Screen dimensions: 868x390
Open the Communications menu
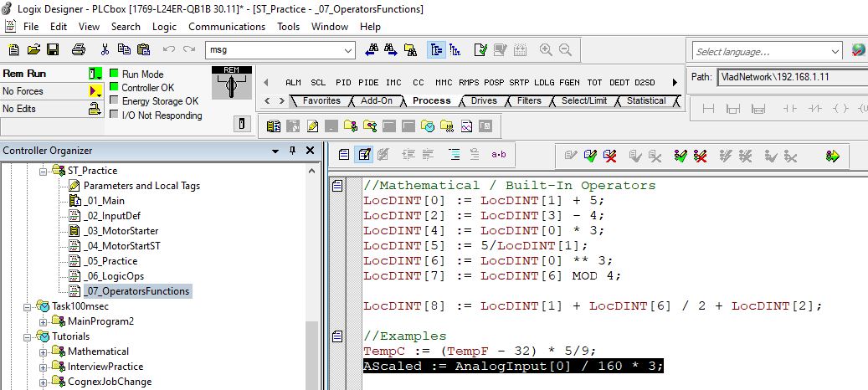[x=227, y=27]
